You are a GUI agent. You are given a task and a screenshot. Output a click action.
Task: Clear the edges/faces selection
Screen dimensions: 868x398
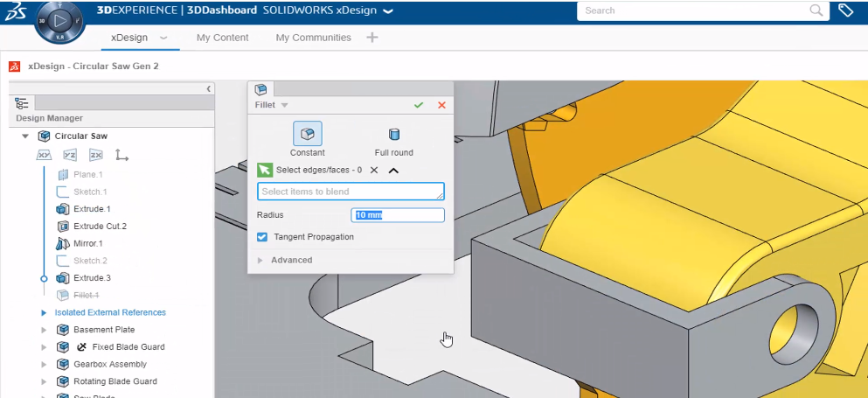pos(374,170)
